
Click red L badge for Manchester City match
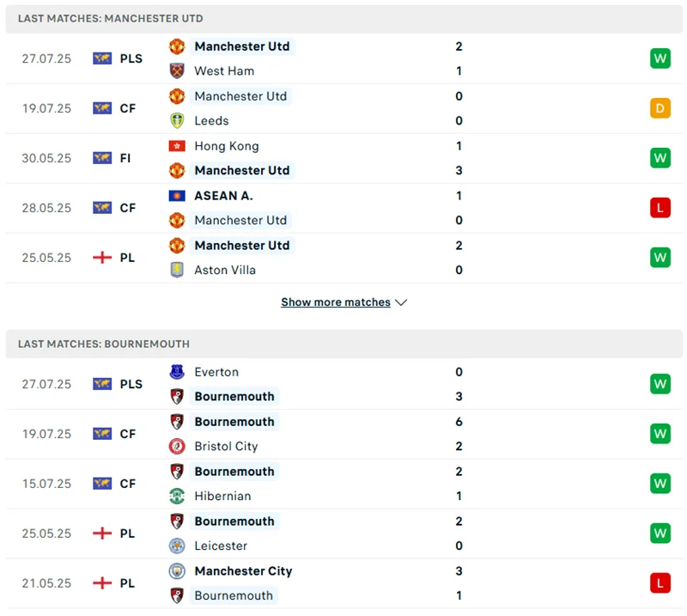click(x=660, y=583)
